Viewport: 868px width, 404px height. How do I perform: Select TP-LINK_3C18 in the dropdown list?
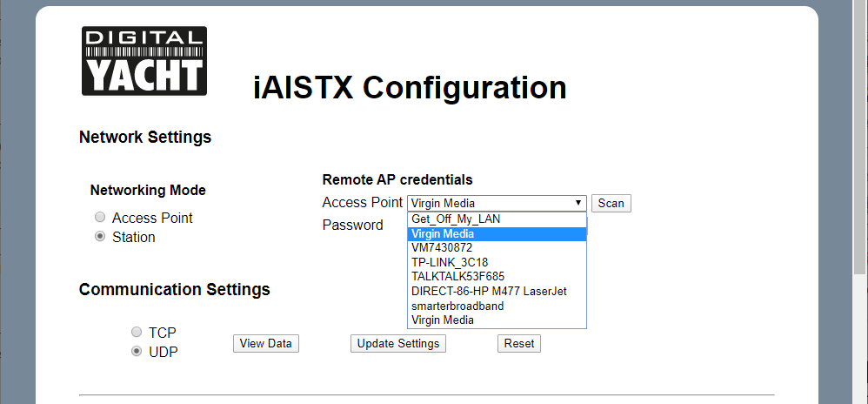pos(449,262)
